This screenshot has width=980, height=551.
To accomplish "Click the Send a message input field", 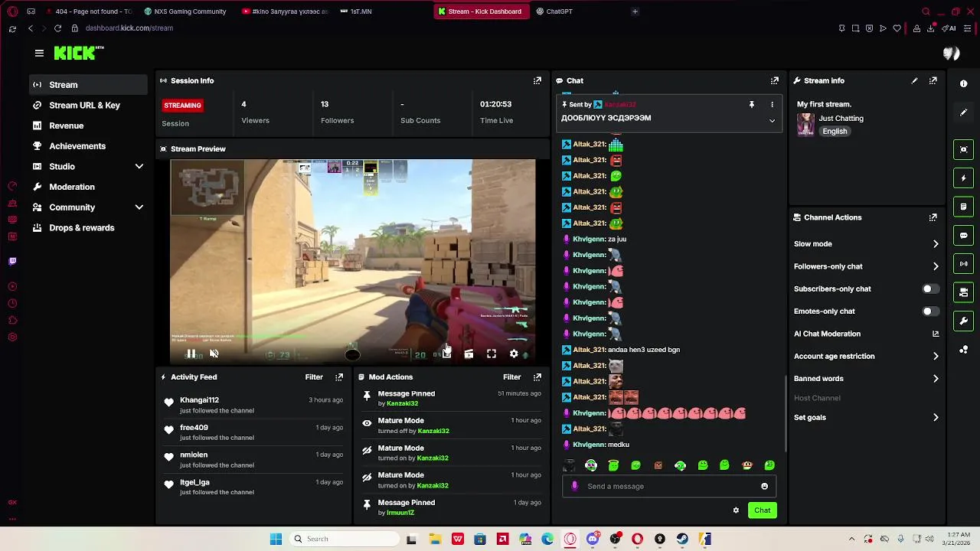I will tap(670, 486).
